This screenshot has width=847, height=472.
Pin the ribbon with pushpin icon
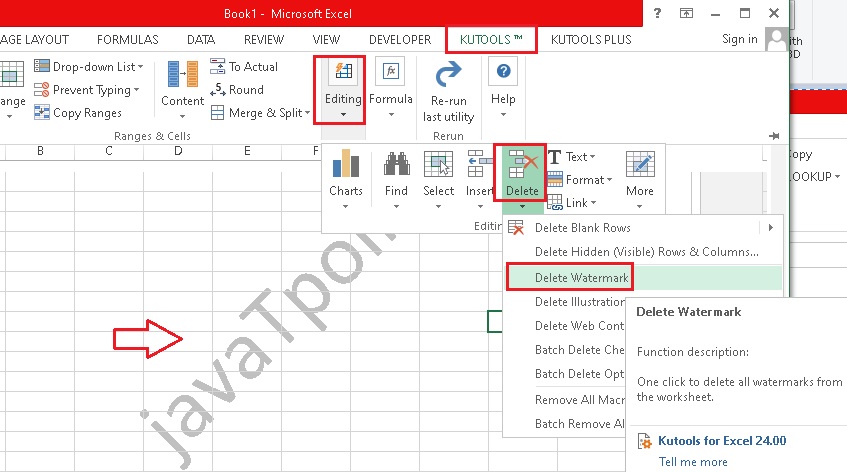[x=774, y=136]
